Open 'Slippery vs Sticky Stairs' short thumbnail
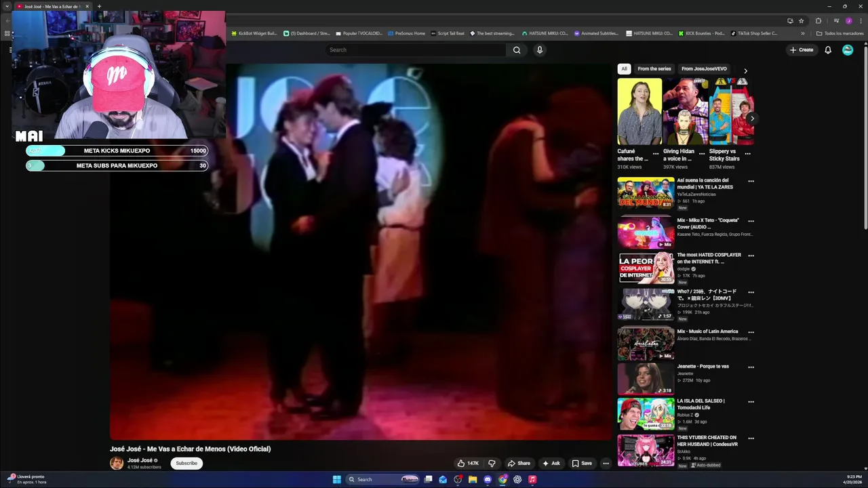Image resolution: width=868 pixels, height=488 pixels. [x=732, y=112]
